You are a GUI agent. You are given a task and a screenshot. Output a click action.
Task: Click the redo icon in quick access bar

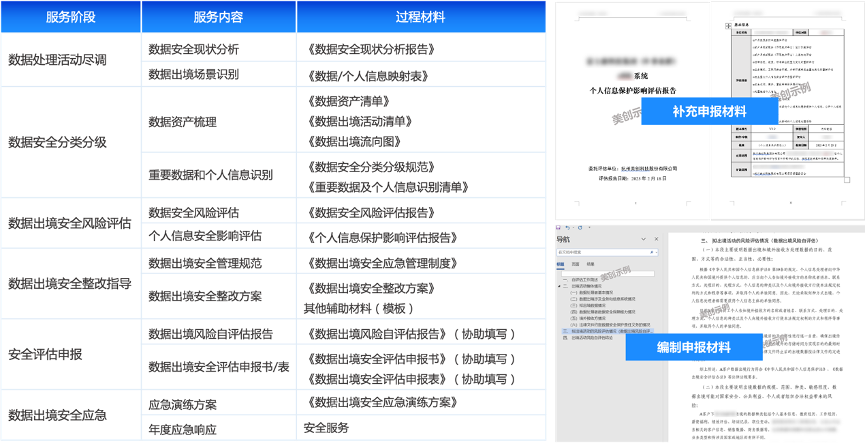click(x=580, y=227)
